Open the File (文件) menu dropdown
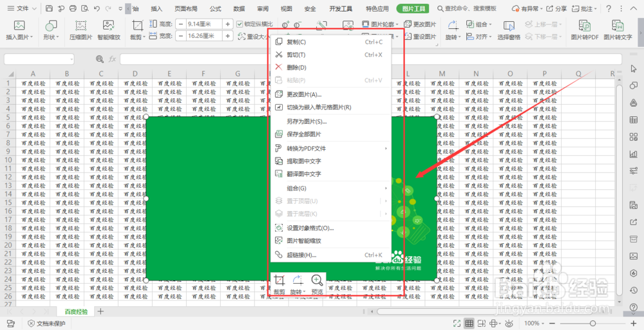Viewport: 644px width, 330px height. [x=22, y=8]
